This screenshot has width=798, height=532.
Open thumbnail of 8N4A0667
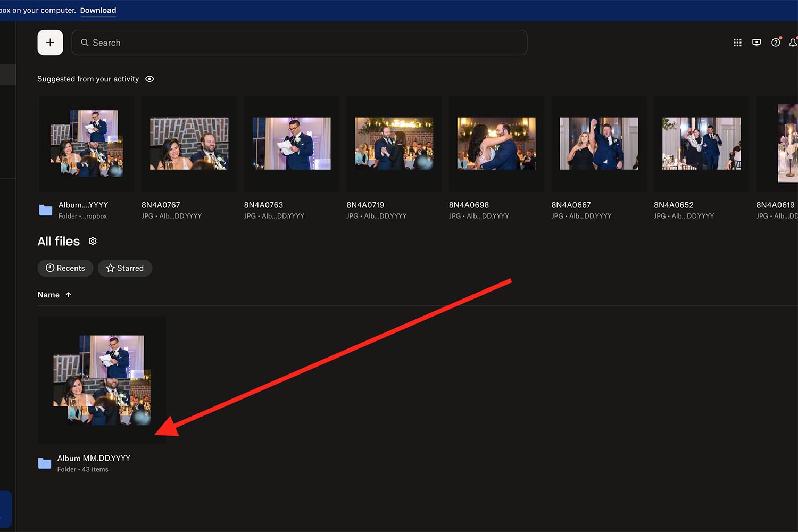point(599,144)
